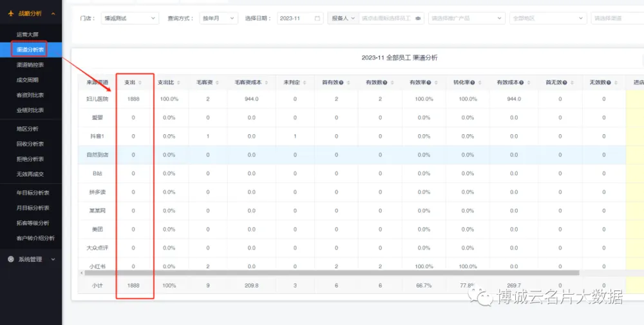Click the table's horizontal scrollbar

pyautogui.click(x=322, y=273)
